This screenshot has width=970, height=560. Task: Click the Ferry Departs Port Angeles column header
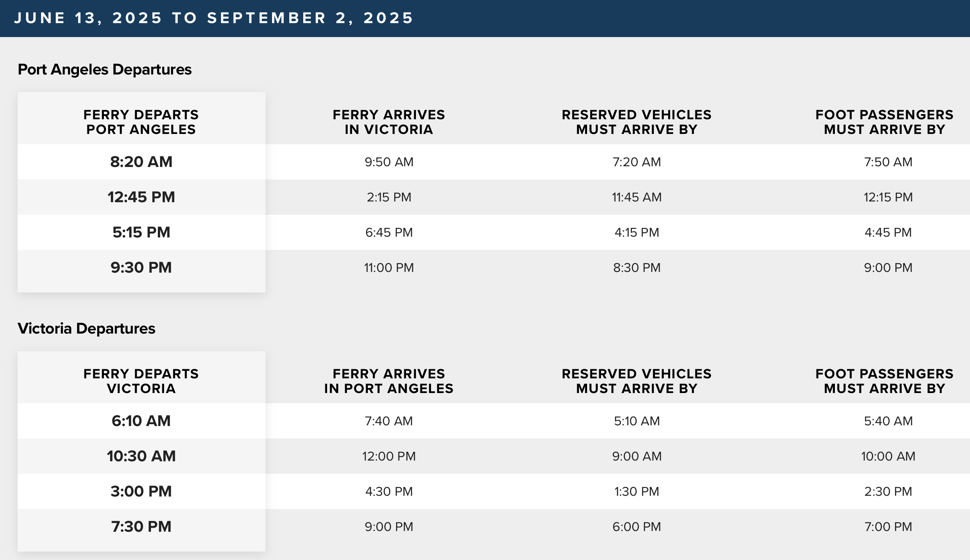[x=141, y=122]
